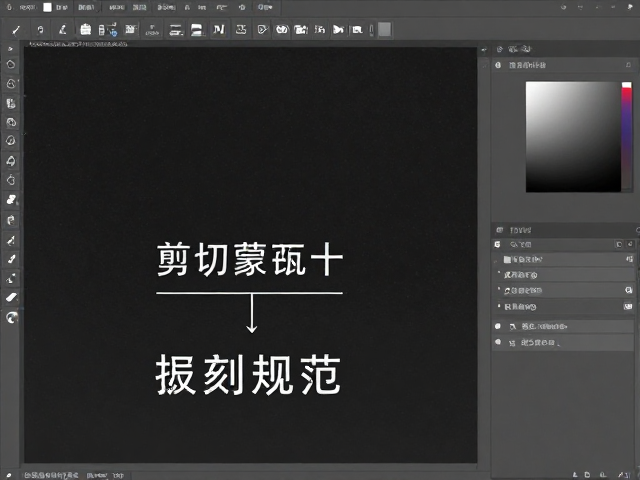Select the eraser-shaped tool in the left tool column
The height and width of the screenshot is (480, 640).
tap(11, 297)
